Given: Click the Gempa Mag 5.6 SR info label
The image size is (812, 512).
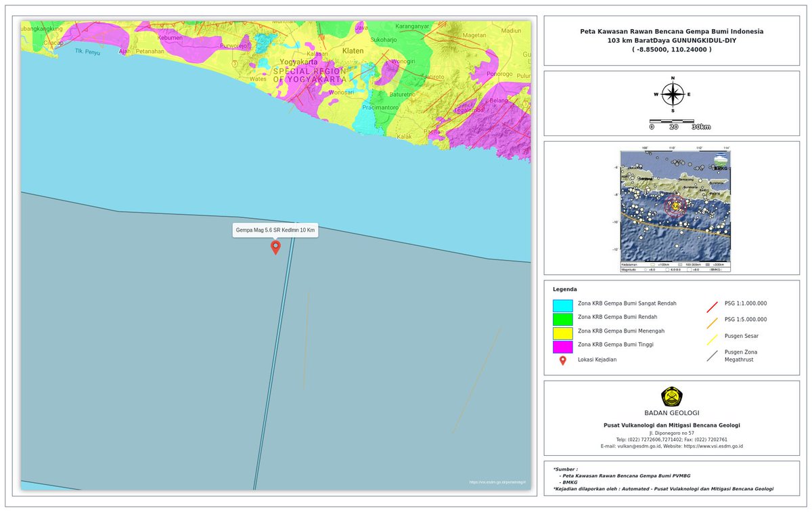Looking at the screenshot, I should click(275, 230).
